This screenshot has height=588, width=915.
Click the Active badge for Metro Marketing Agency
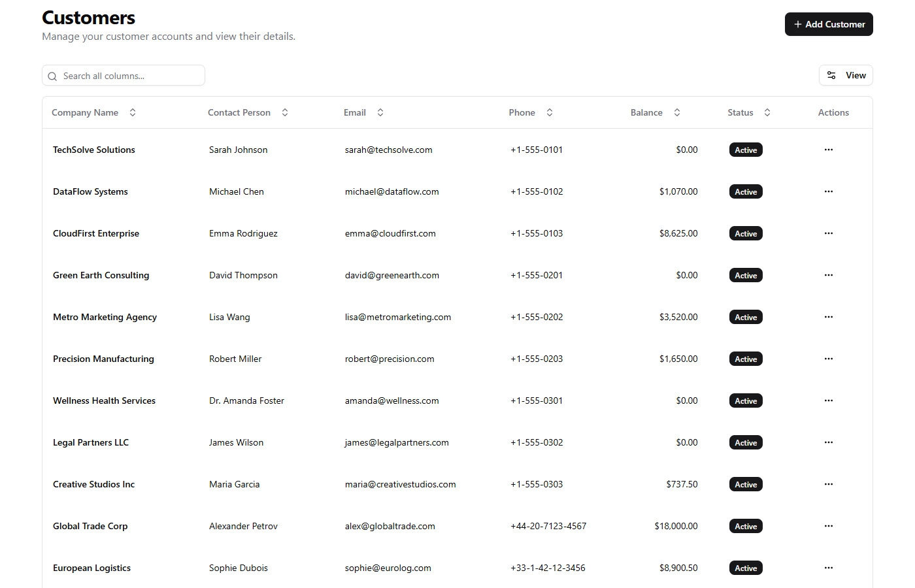pyautogui.click(x=745, y=317)
